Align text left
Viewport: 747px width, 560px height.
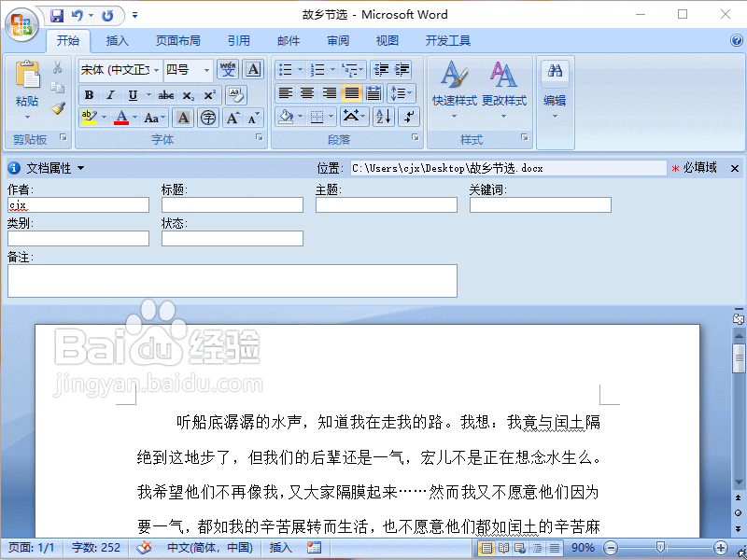[x=286, y=92]
